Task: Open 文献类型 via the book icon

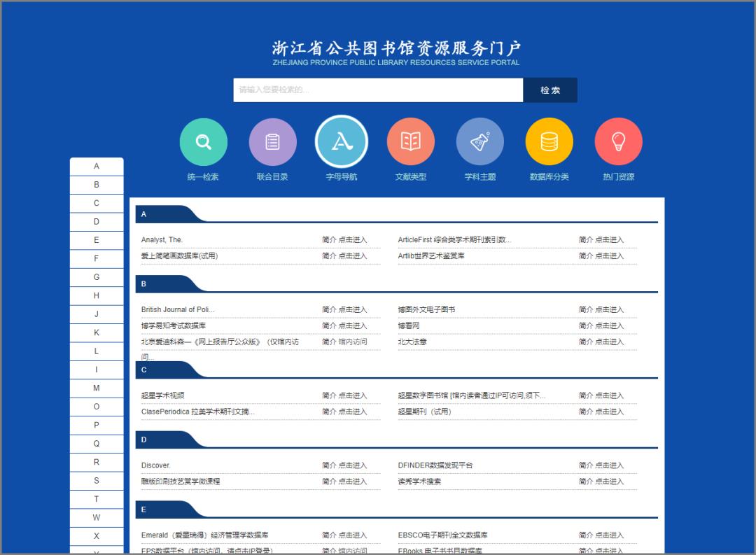Action: pos(411,141)
